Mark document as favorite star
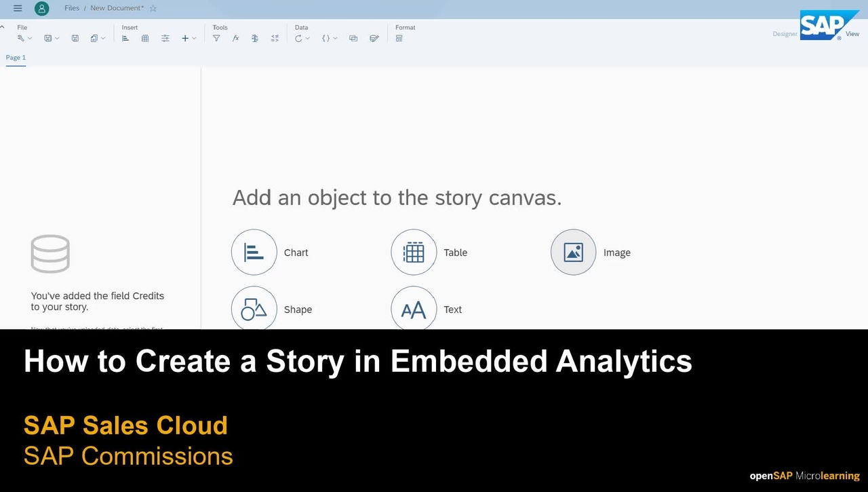Viewport: 868px width, 492px height. (153, 8)
